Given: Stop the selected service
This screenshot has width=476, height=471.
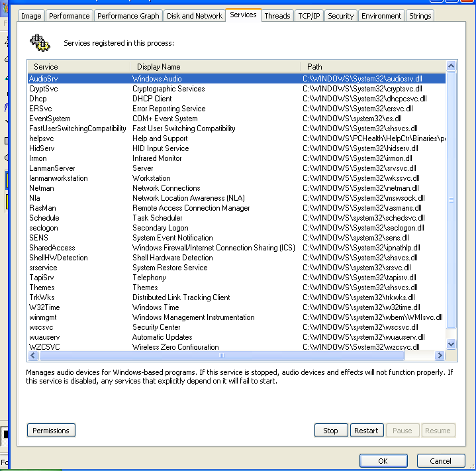Looking at the screenshot, I should [331, 431].
